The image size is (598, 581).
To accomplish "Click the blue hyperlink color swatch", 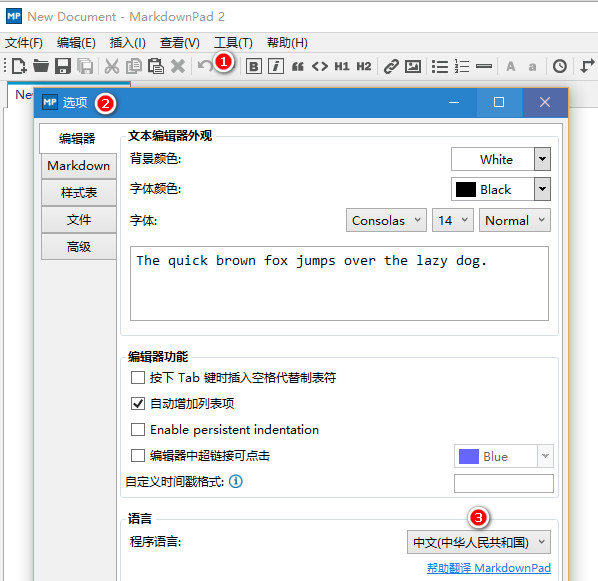I will tap(469, 456).
